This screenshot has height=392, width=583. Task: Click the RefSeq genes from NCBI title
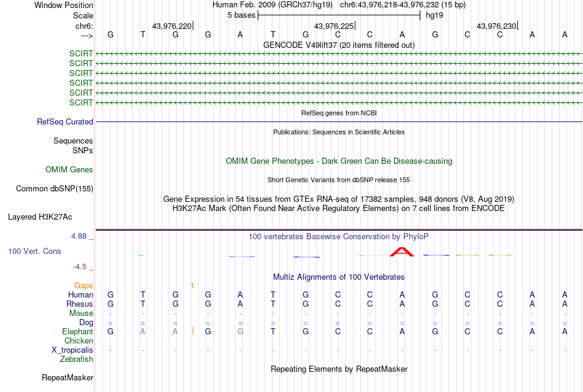pyautogui.click(x=339, y=113)
